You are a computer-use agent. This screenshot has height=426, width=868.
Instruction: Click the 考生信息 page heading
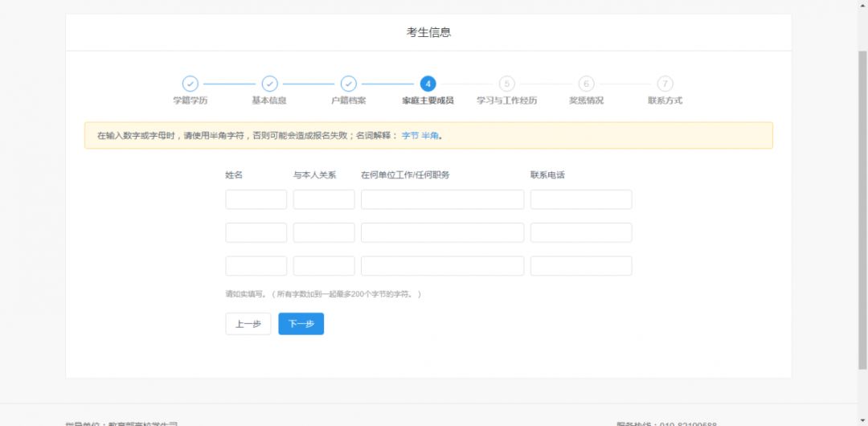tap(428, 32)
